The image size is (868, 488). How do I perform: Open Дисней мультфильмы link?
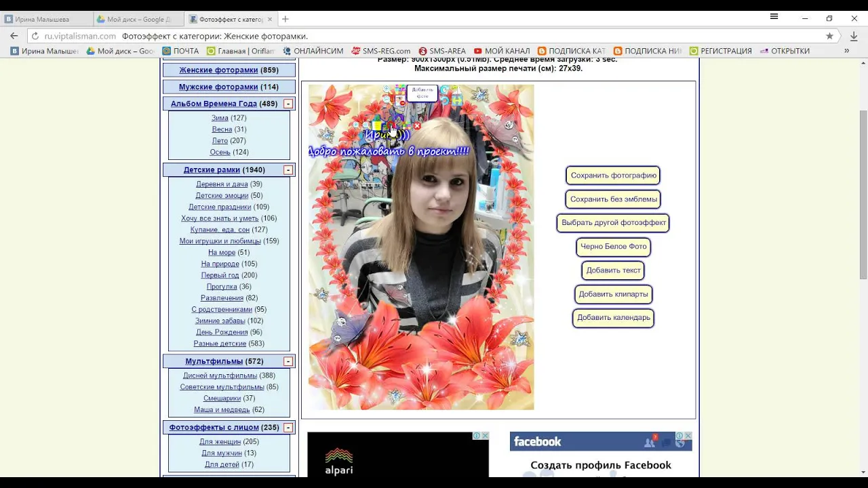tap(220, 376)
